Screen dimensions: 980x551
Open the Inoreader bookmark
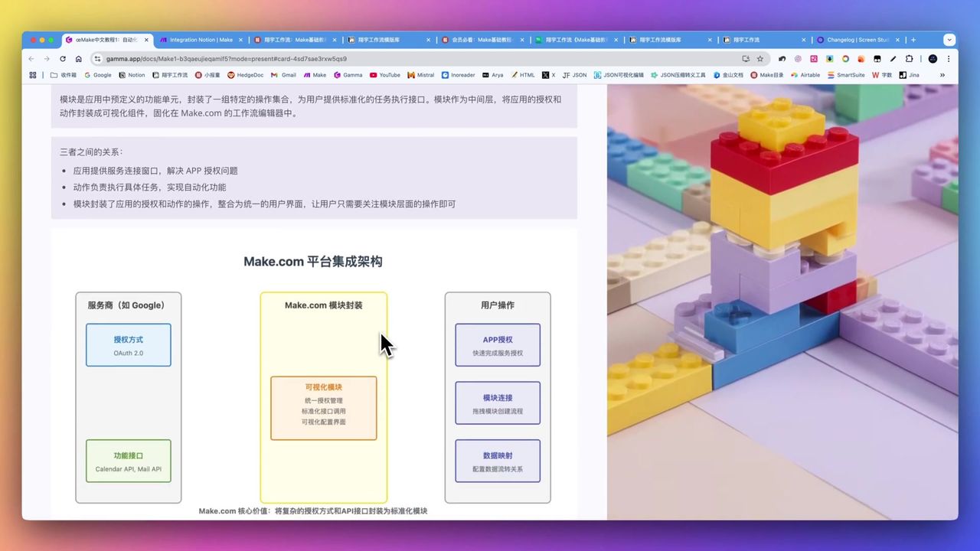click(459, 74)
